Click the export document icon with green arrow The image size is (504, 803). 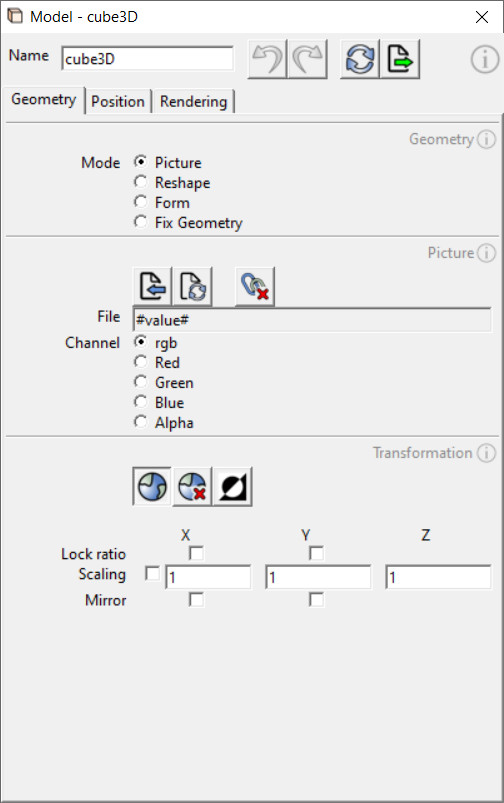(x=400, y=59)
